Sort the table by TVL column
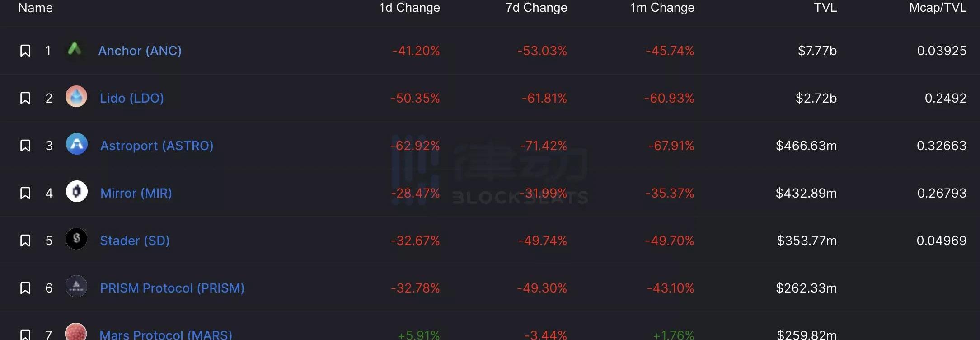980x340 pixels. click(x=825, y=8)
